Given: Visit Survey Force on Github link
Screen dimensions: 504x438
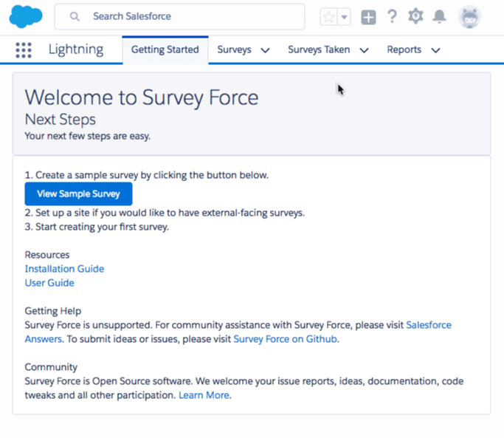Looking at the screenshot, I should pyautogui.click(x=285, y=339).
